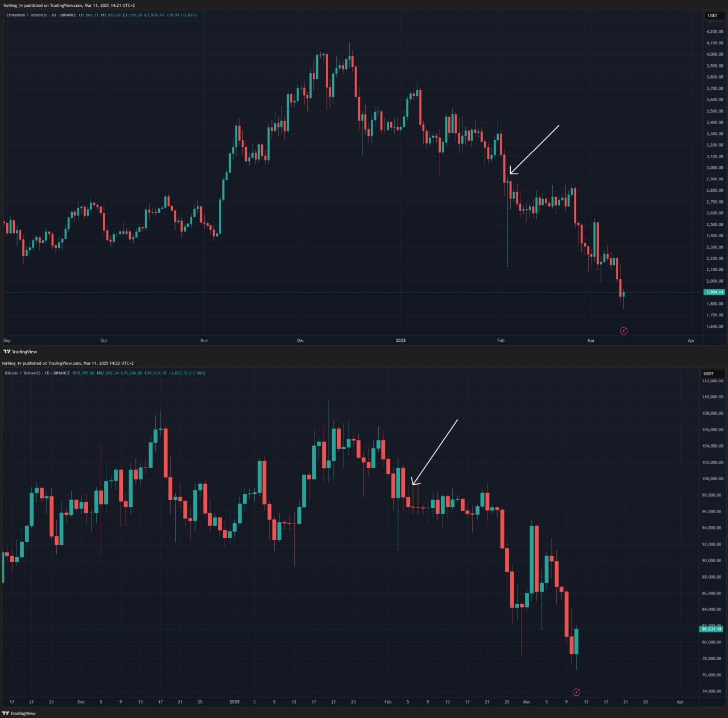This screenshot has height=718, width=728.
Task: Click the 74,000.00 price axis label
Action: 713,692
